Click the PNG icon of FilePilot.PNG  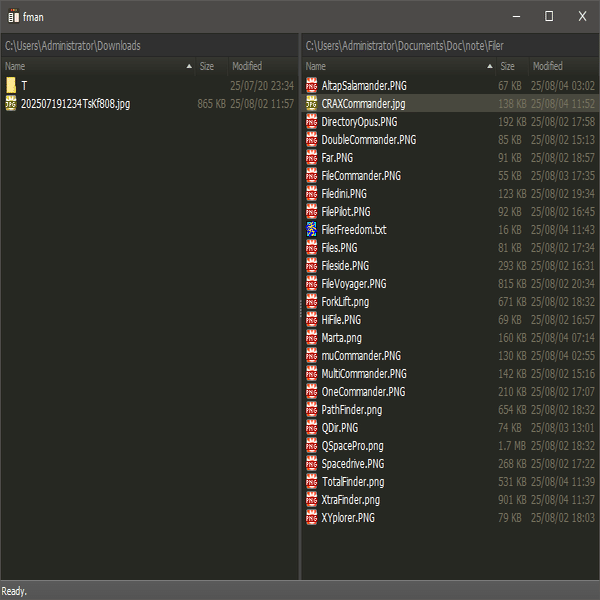(311, 212)
